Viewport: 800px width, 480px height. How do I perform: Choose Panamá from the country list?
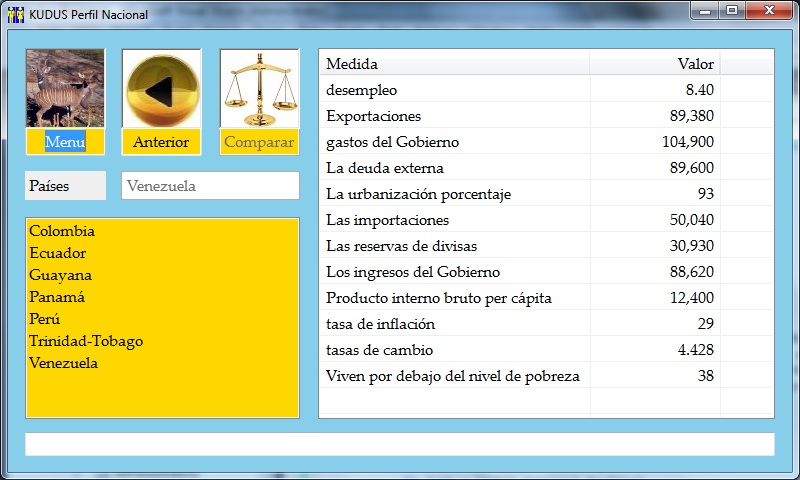click(57, 297)
